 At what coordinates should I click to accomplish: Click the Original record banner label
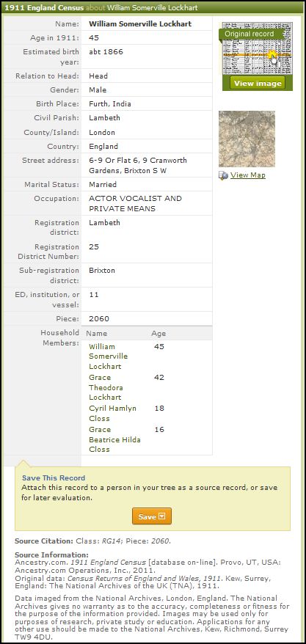[249, 34]
